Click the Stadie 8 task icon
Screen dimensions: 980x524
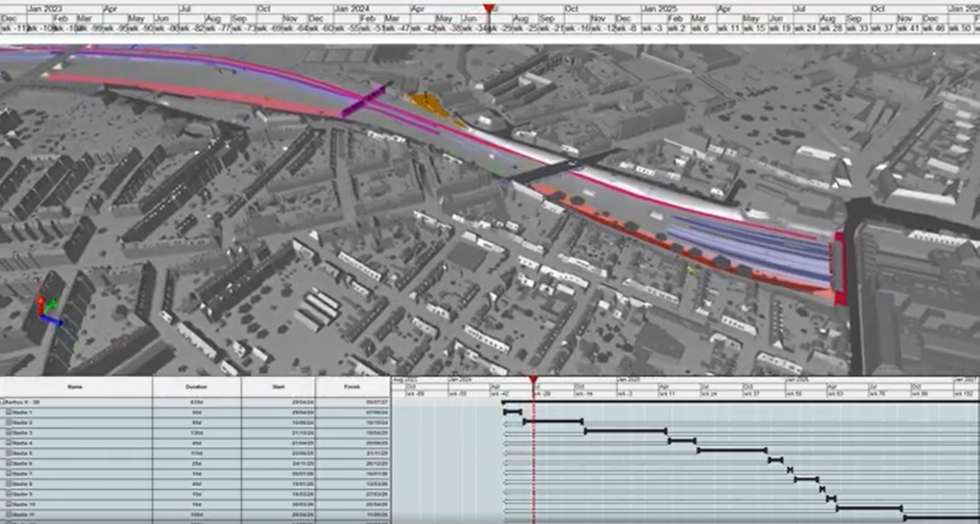tap(9, 484)
